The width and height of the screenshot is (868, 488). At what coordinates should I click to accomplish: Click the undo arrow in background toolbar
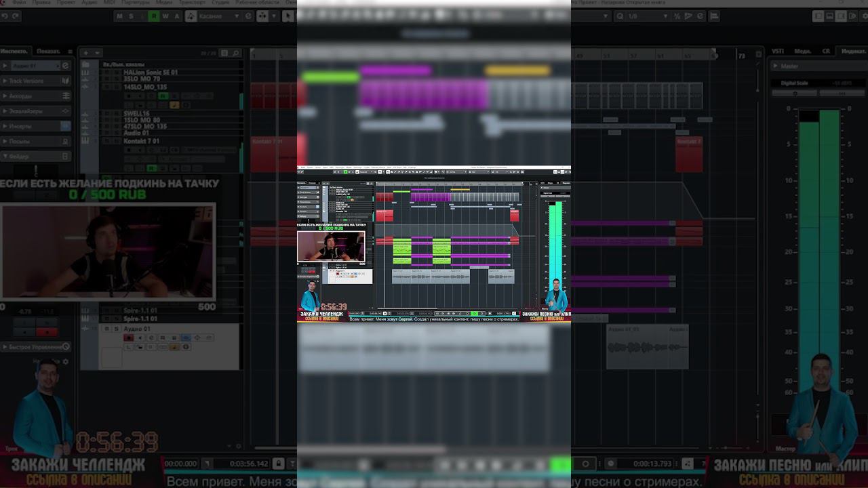click(x=5, y=16)
